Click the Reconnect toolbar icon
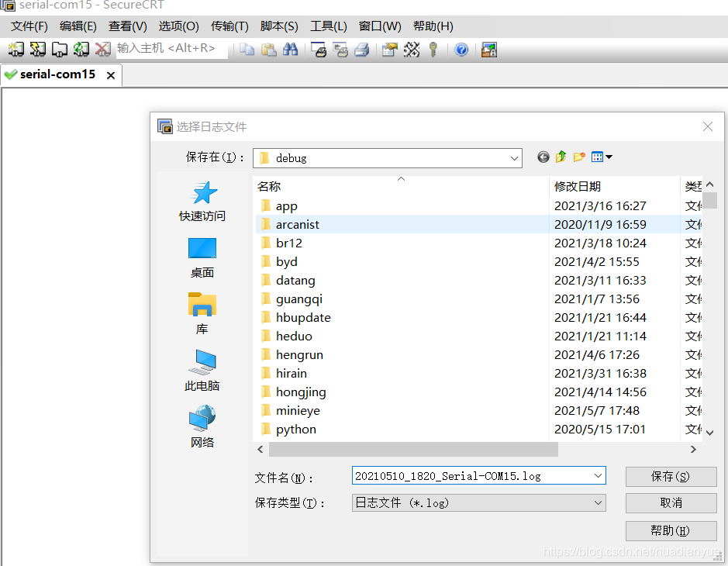Image resolution: width=728 pixels, height=566 pixels. (x=81, y=49)
